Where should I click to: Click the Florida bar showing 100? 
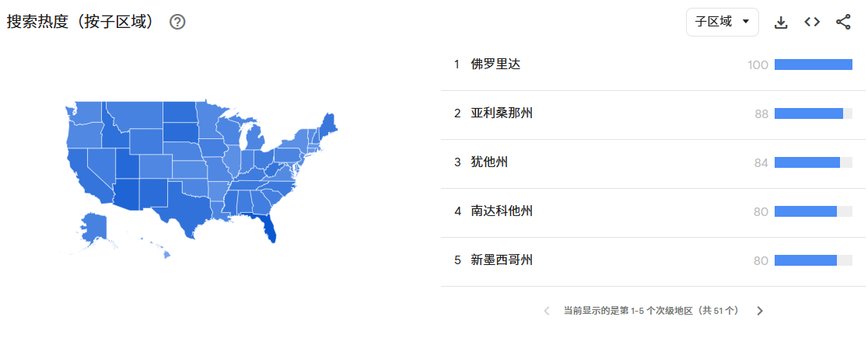pos(813,64)
